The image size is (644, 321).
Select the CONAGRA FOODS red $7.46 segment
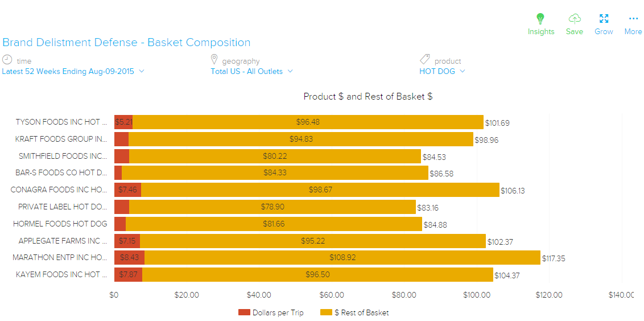(x=127, y=190)
